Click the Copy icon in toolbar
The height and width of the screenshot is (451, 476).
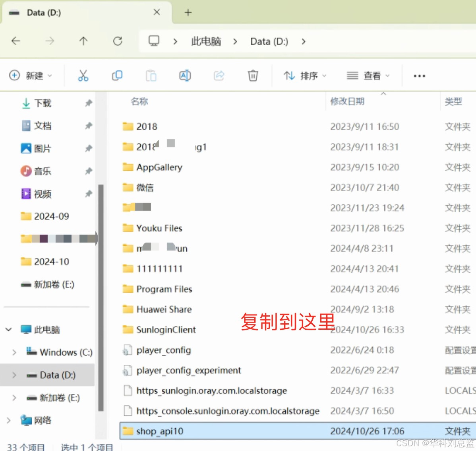tap(117, 76)
